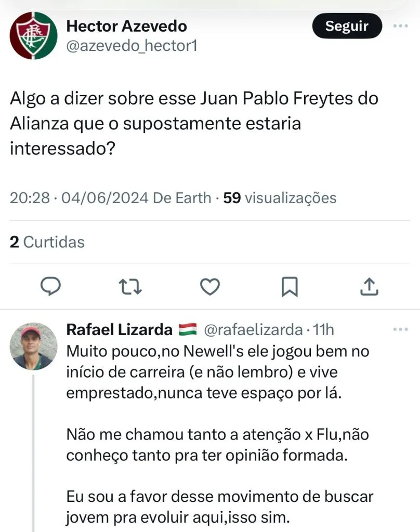The height and width of the screenshot is (532, 420).
Task: Open Rafael Lizarda's profile photo
Action: [34, 346]
